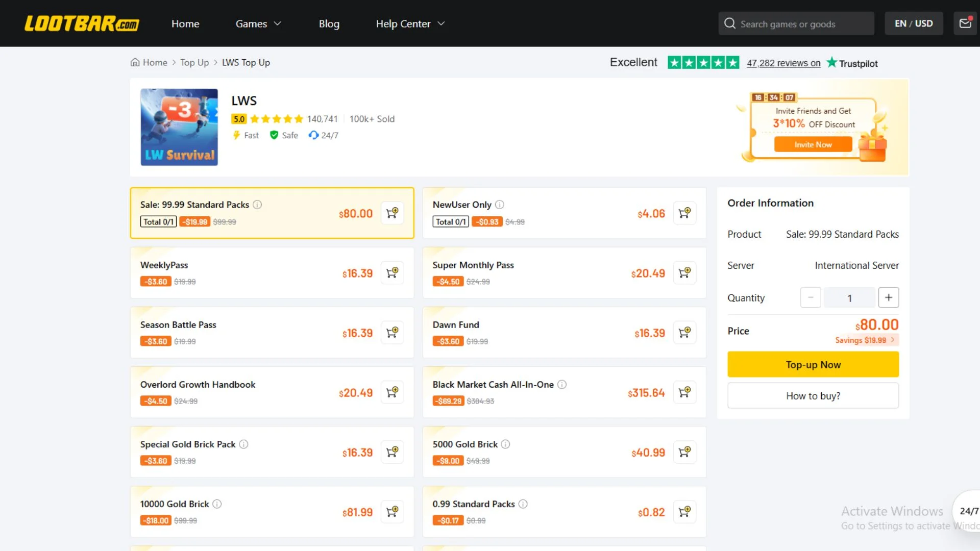Add Season Battle Pass to cart

(392, 333)
